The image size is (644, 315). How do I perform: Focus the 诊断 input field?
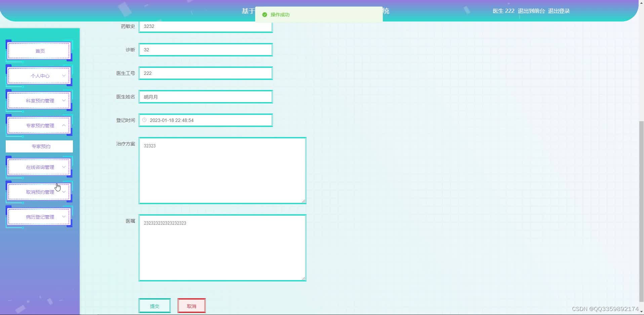click(206, 50)
